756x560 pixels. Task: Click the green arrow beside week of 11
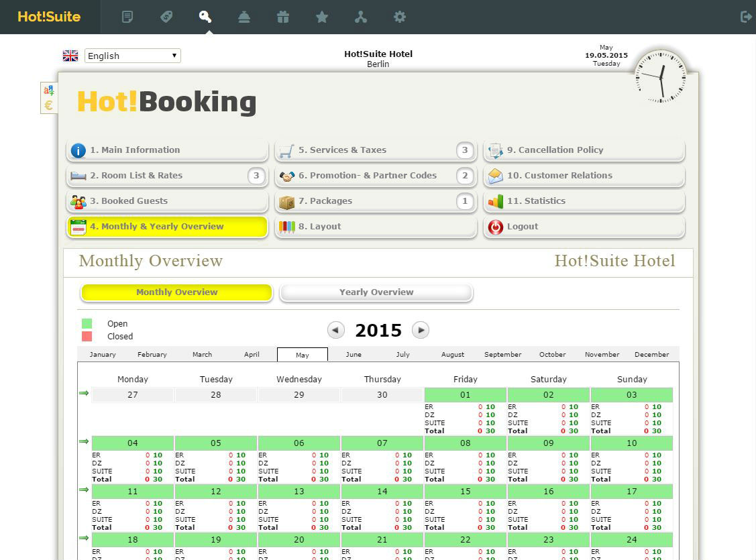pyautogui.click(x=84, y=490)
